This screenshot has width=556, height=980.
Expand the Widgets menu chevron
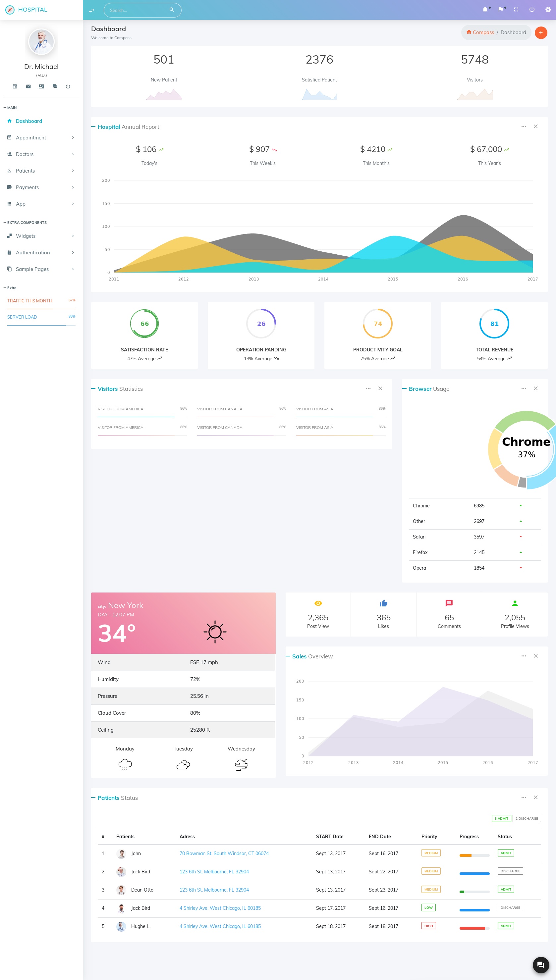[x=73, y=236]
